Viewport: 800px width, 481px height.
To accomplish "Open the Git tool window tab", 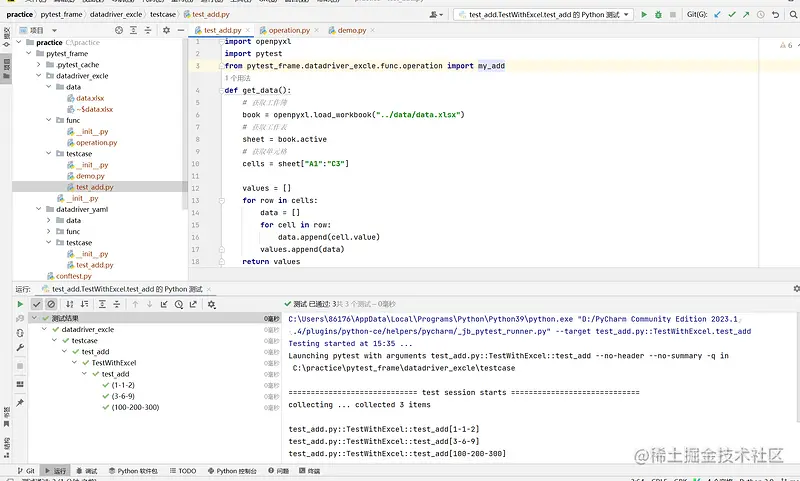I will point(26,471).
